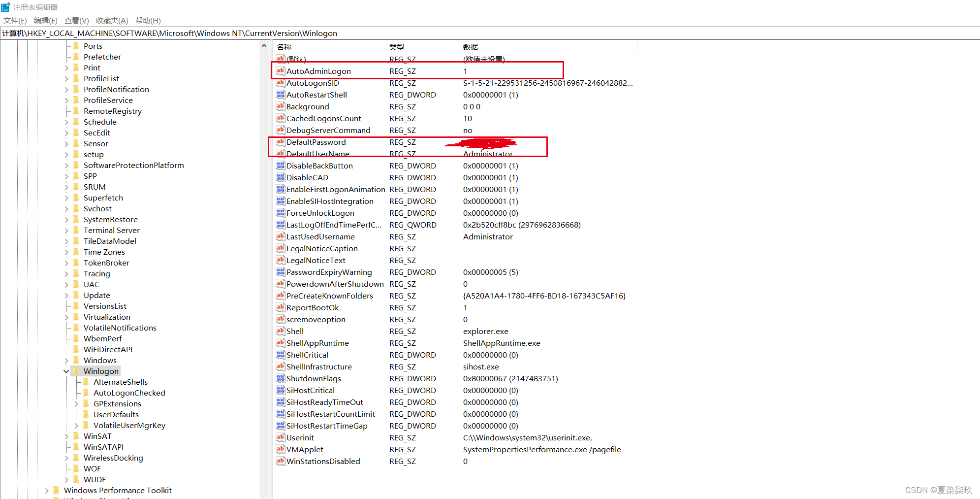The image size is (980, 499).
Task: Select the AutoLogonSID value name
Action: pos(313,83)
